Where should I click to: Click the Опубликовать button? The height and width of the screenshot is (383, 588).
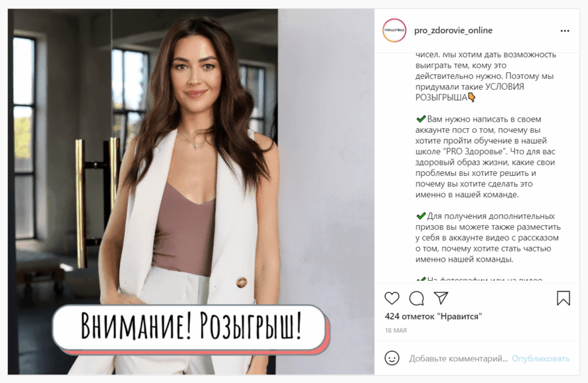(540, 358)
